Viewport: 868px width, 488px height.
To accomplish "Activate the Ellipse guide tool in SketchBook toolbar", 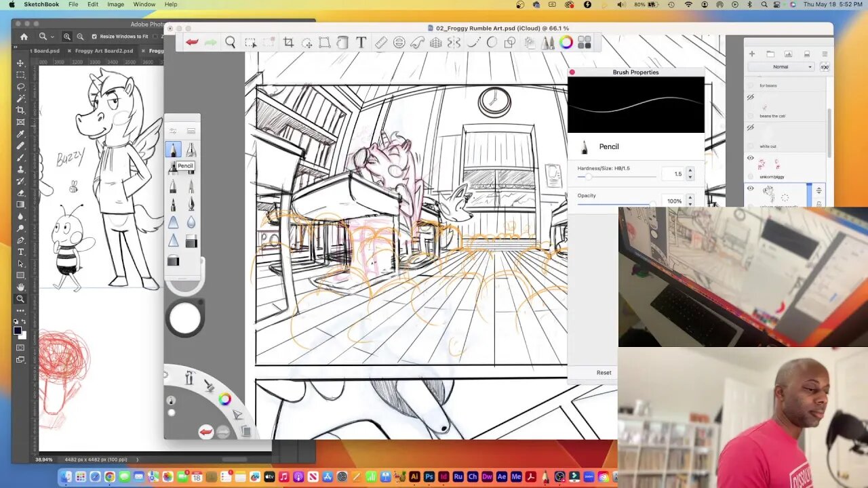I will click(399, 43).
